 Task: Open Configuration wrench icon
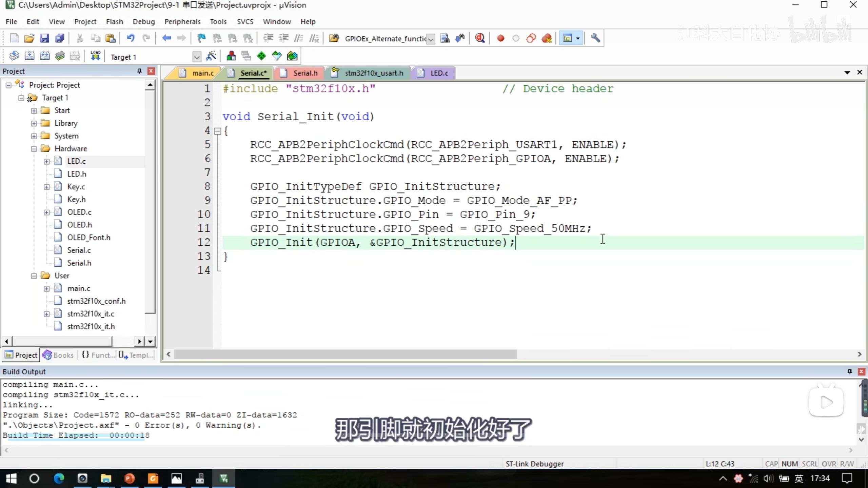tap(595, 38)
